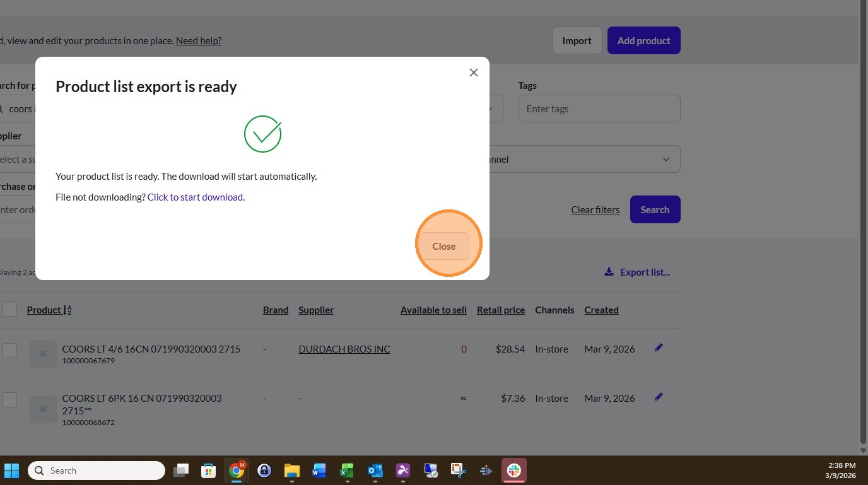Click the red 0 available to sell value
Viewport: 868px width, 485px height.
point(464,349)
